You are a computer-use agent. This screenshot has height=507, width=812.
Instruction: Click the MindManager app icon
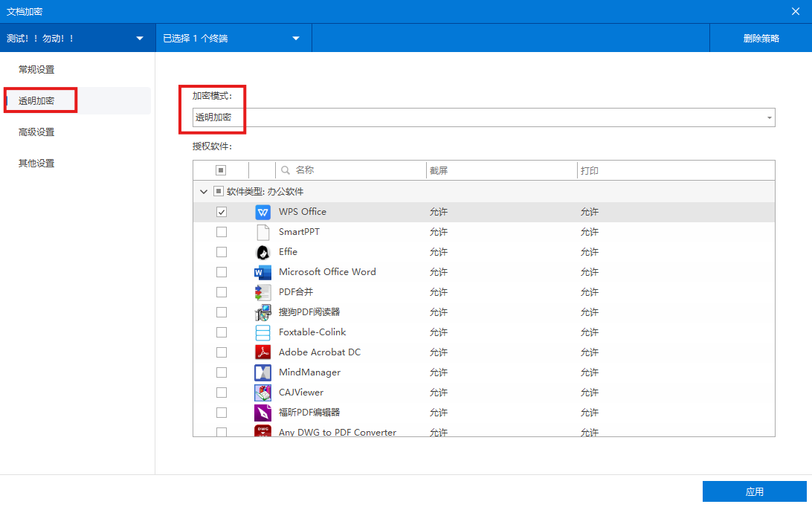pos(262,372)
